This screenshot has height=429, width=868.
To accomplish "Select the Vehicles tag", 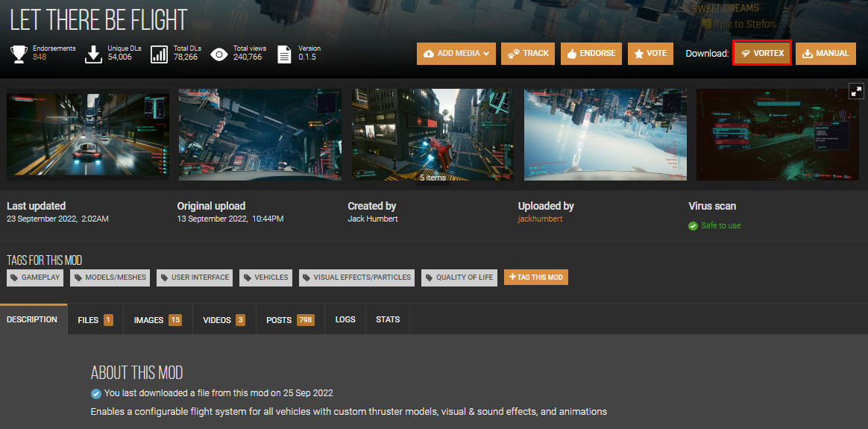I will click(x=265, y=278).
